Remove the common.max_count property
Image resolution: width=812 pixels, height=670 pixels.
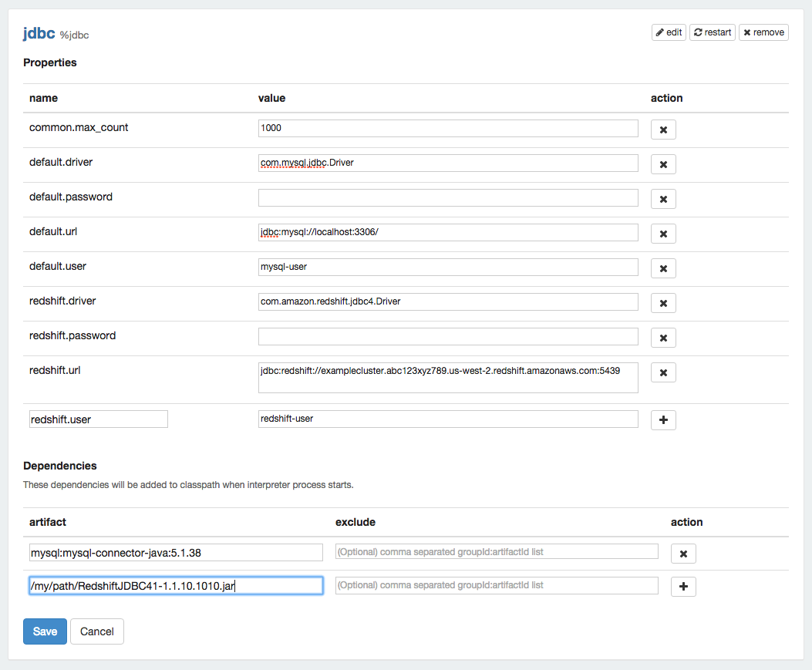[663, 130]
